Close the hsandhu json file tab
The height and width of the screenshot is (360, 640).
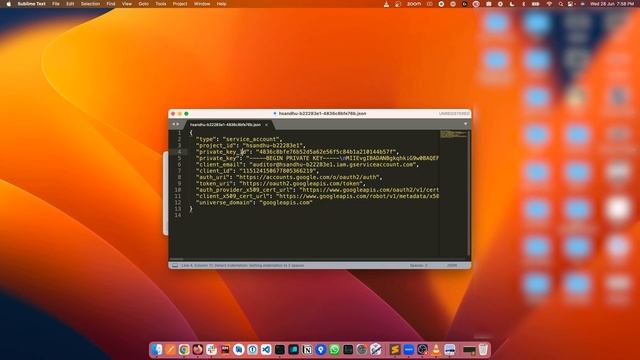[x=266, y=125]
